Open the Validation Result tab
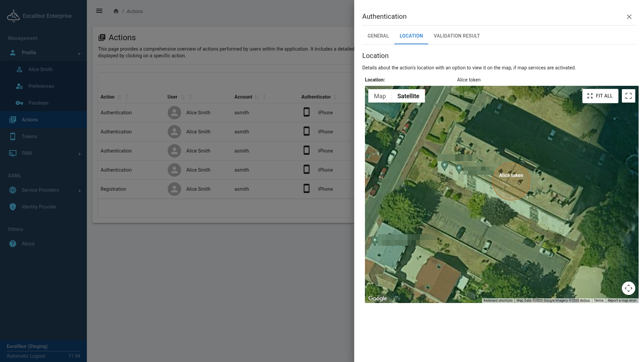Viewport: 644px width, 362px height. pyautogui.click(x=457, y=36)
